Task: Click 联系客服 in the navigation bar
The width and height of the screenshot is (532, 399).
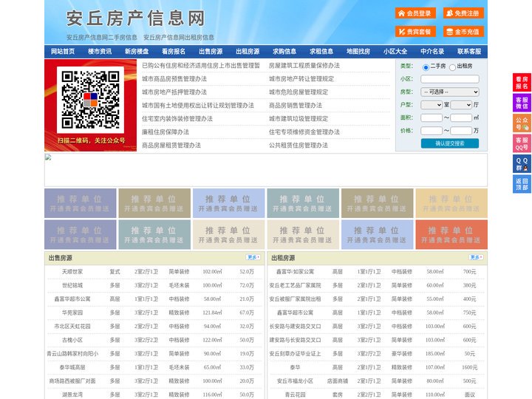Action: [469, 52]
